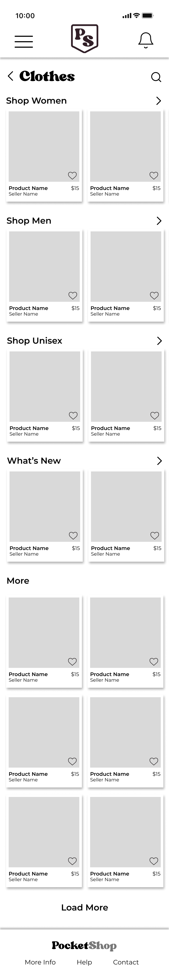The width and height of the screenshot is (169, 980).
Task: Tap the Wi-Fi status icon
Action: coord(136,16)
